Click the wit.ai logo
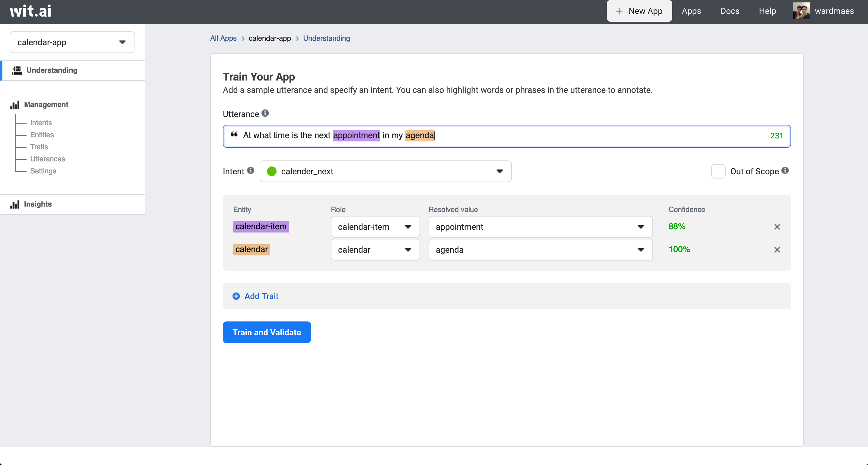Image resolution: width=868 pixels, height=465 pixels. (x=31, y=11)
